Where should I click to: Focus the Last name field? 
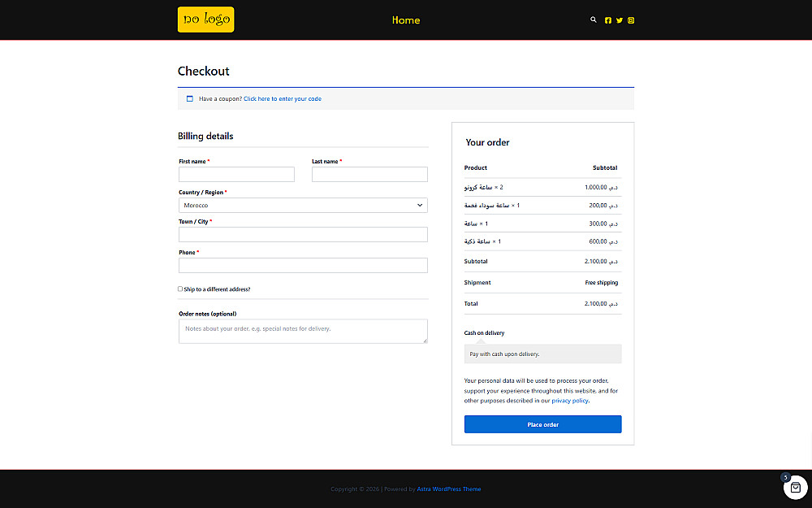click(369, 174)
